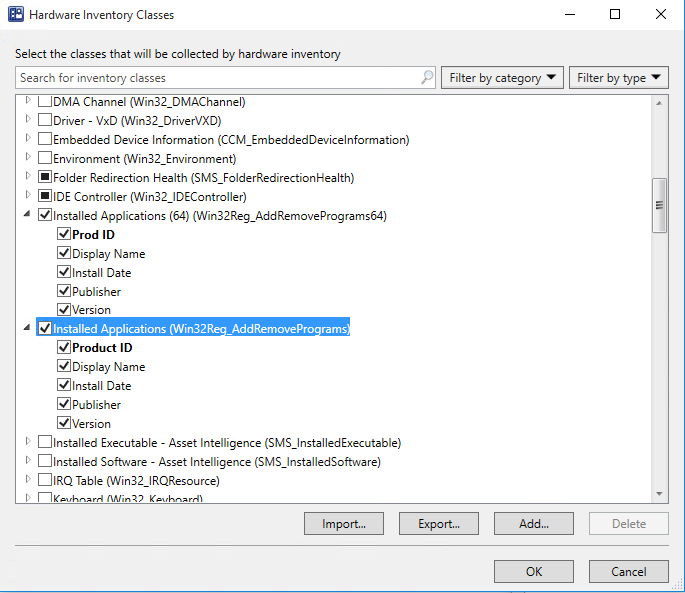This screenshot has height=593, width=685.
Task: Check the Environment (Win32_Environment) checkbox
Action: (x=45, y=158)
